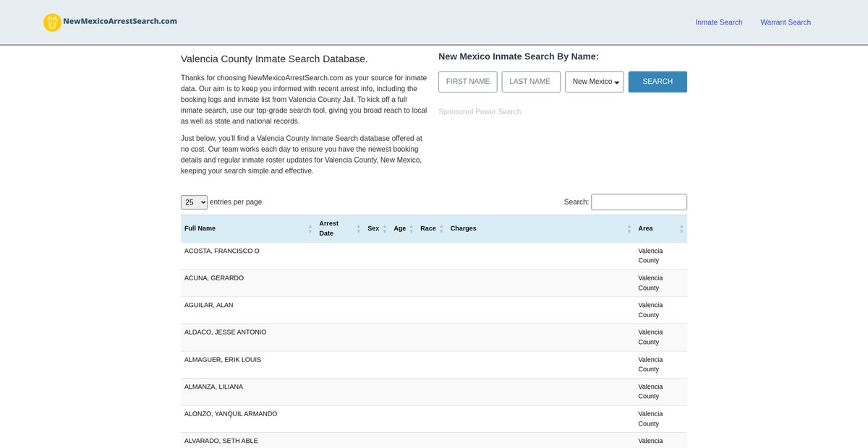Image resolution: width=868 pixels, height=448 pixels.
Task: Select the ACOSTA, FRANCISCO O row
Action: (221, 251)
